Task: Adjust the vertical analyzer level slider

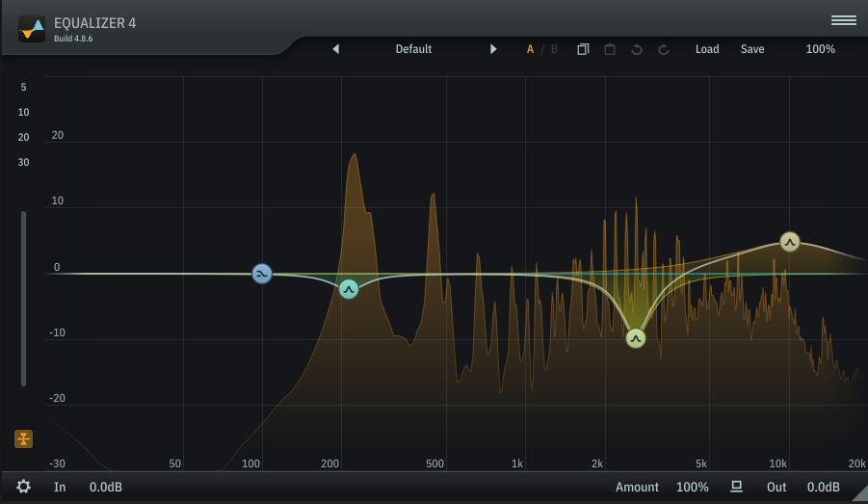Action: coord(23,299)
